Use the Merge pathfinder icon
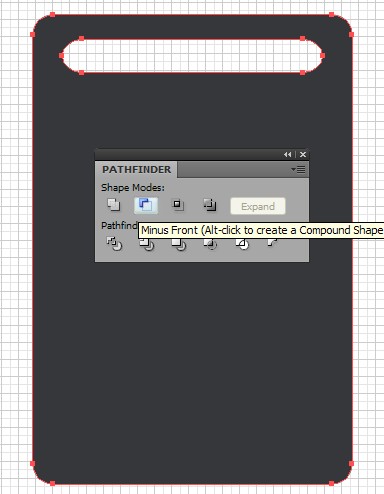 pyautogui.click(x=179, y=245)
